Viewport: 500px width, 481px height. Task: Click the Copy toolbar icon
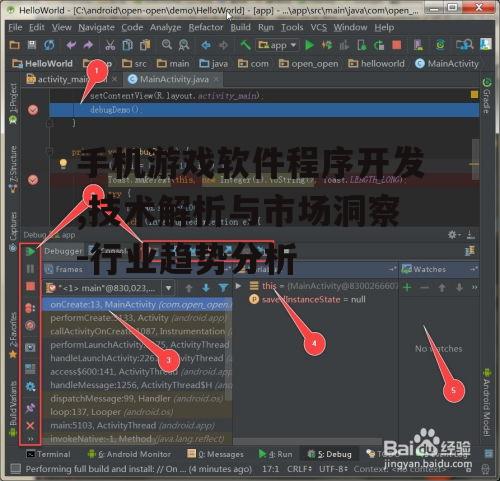coord(128,45)
